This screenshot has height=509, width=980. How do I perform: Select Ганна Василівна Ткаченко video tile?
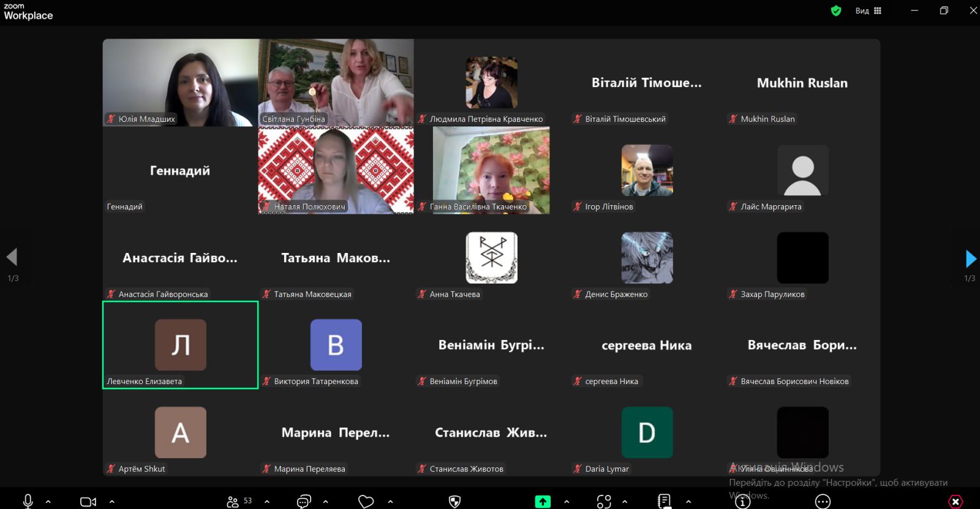[x=491, y=170]
